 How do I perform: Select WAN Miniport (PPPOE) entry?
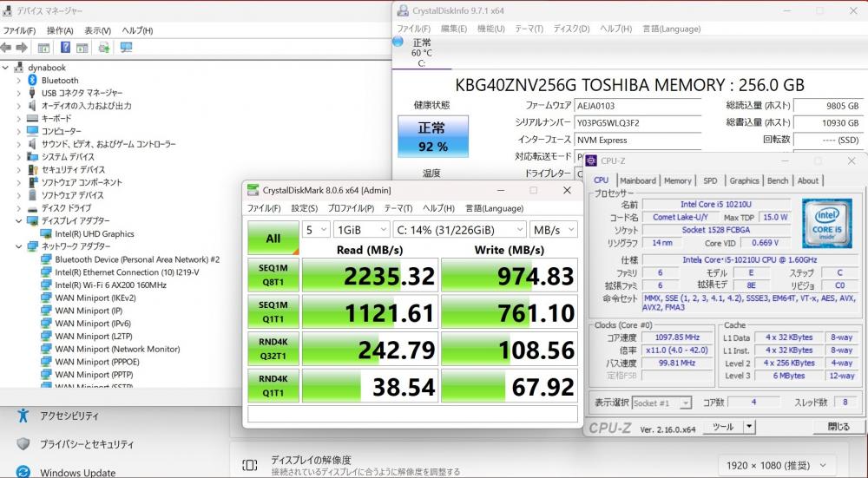tap(97, 362)
